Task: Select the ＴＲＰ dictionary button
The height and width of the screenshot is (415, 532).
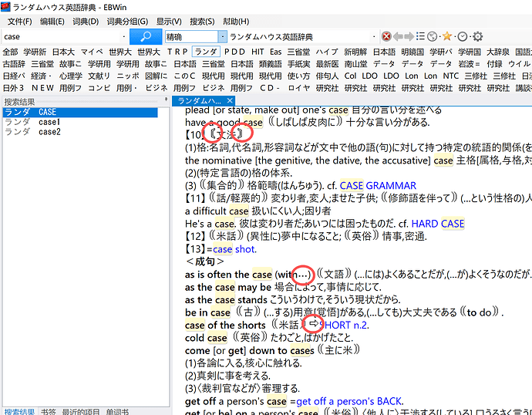Action: coord(177,52)
